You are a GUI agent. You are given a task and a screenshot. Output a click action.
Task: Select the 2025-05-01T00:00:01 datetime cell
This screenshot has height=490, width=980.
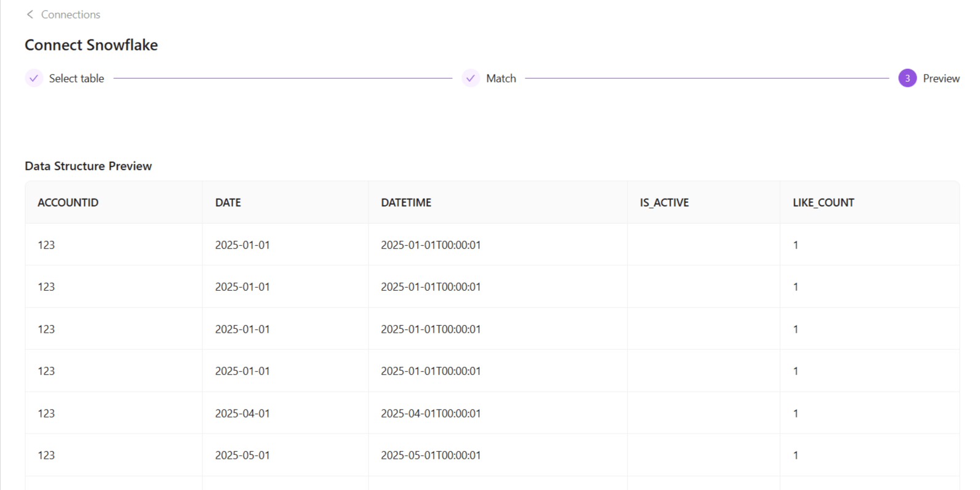pyautogui.click(x=431, y=455)
